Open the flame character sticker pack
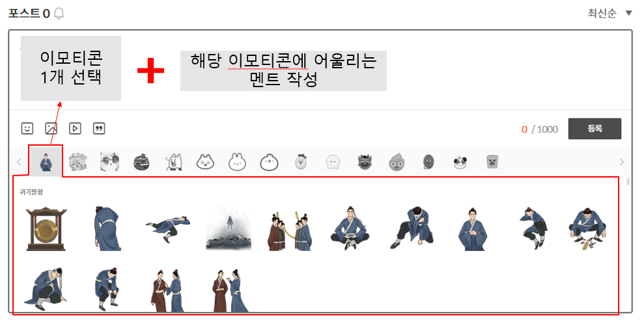The width and height of the screenshot is (644, 331). click(x=397, y=162)
